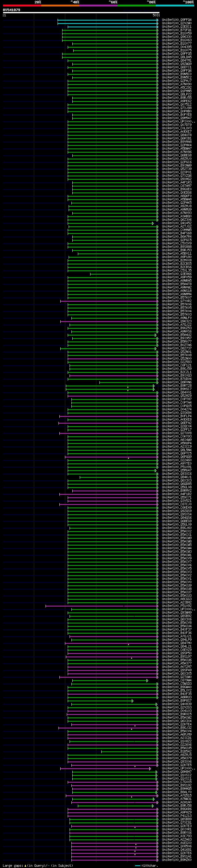Click the orange ~40% identity legend segment
197x868 pixels.
(60, 6)
